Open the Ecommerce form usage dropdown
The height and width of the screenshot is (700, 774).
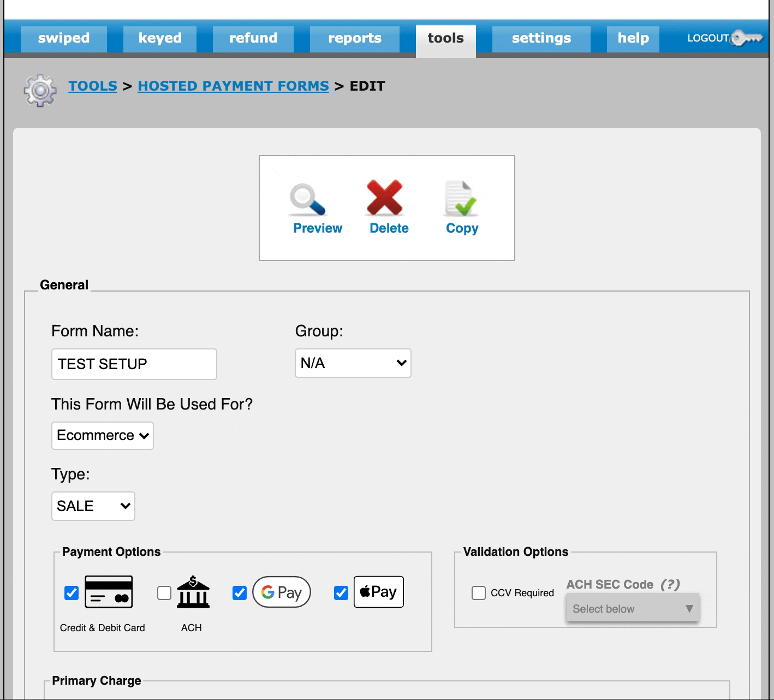tap(102, 436)
